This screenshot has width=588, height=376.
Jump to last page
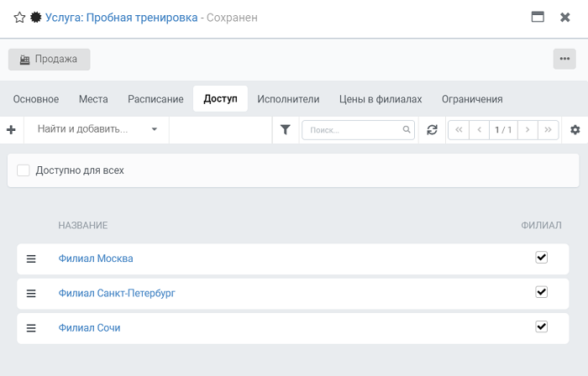(549, 130)
